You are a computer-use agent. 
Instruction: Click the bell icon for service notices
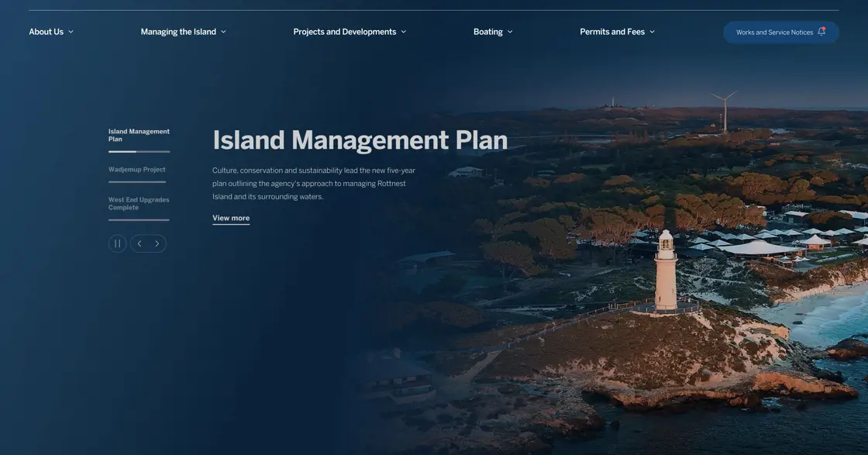pyautogui.click(x=821, y=32)
